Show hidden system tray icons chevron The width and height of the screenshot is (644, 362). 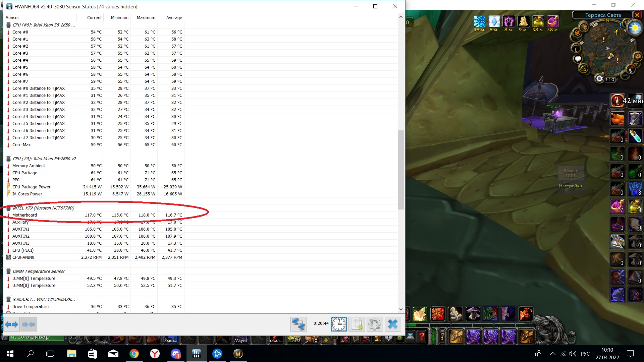tap(553, 354)
